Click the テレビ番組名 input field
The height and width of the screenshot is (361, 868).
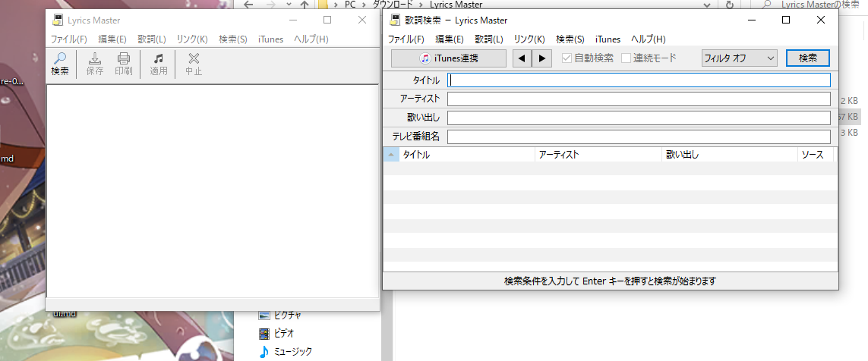[639, 137]
